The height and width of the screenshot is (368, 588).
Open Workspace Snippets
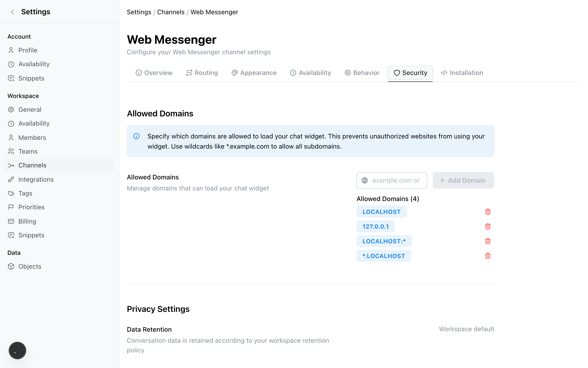59,235
